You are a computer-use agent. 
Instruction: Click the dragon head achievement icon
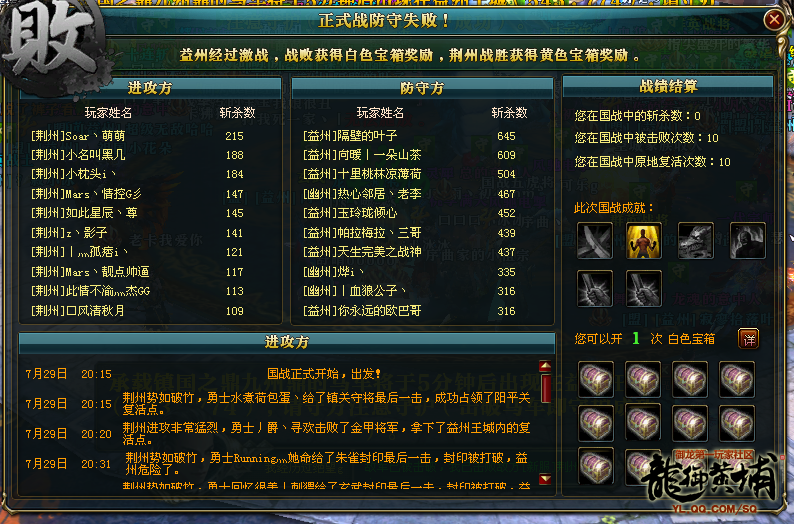695,240
